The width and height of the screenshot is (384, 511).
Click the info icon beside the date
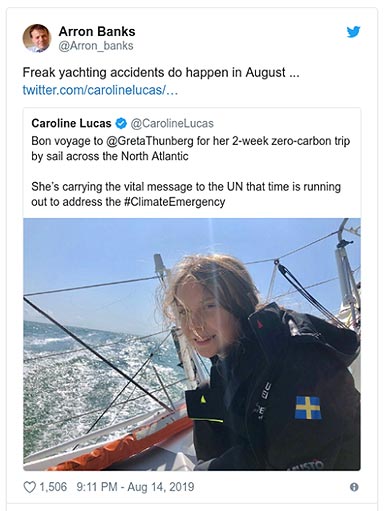354,487
